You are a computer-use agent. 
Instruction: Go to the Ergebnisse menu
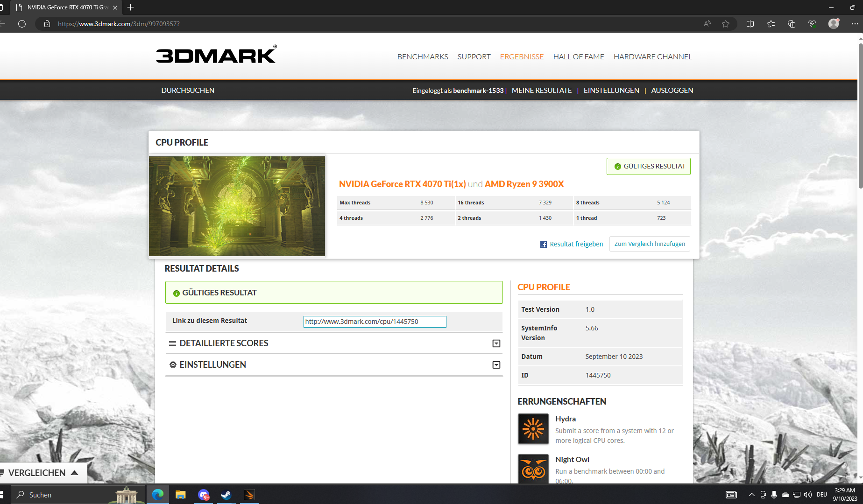[522, 56]
